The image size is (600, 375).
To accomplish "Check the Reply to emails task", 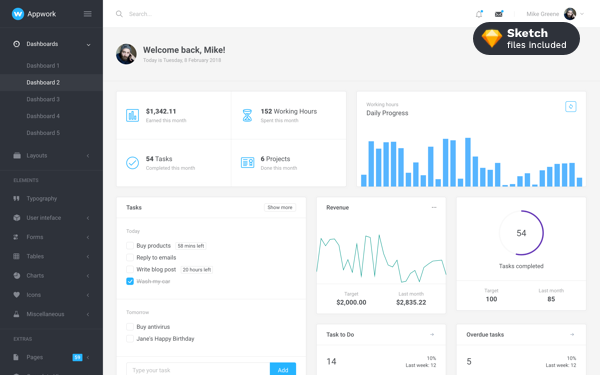I will click(x=130, y=258).
